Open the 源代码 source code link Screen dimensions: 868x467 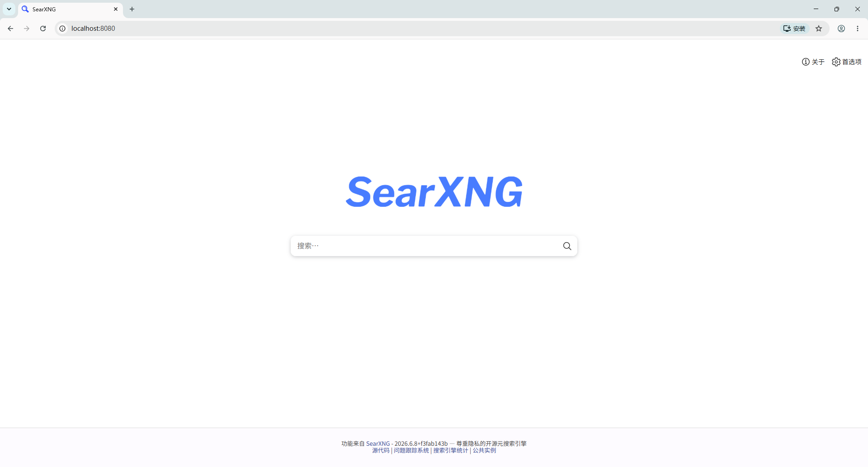click(x=381, y=450)
